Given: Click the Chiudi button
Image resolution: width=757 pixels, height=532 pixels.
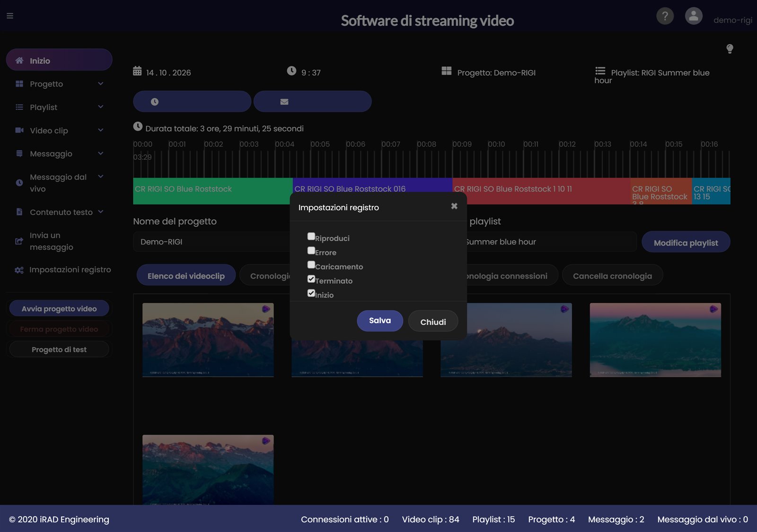Looking at the screenshot, I should (433, 322).
